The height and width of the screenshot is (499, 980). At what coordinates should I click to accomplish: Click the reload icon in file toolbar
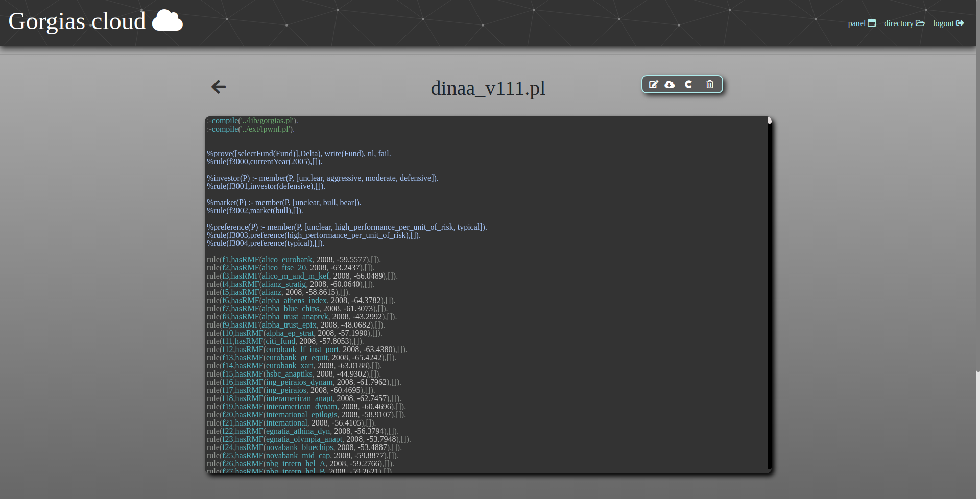pos(688,85)
